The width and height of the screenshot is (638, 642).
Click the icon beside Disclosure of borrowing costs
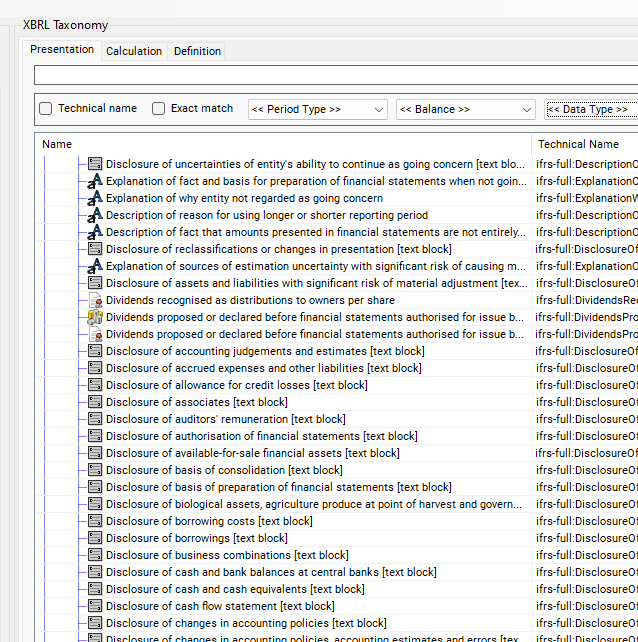click(95, 521)
